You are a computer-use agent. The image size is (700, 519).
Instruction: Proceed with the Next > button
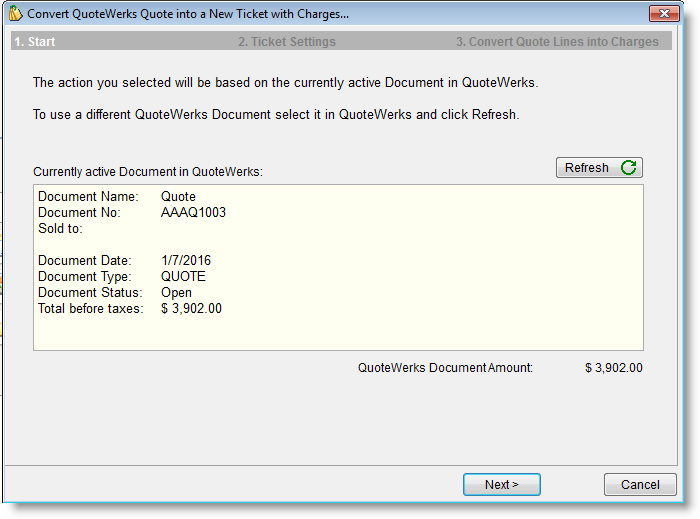coord(501,485)
